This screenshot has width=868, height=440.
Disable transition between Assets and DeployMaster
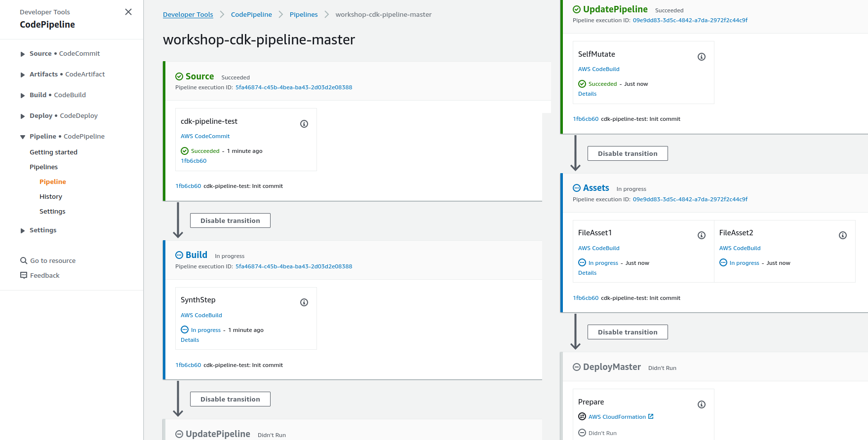(x=628, y=332)
